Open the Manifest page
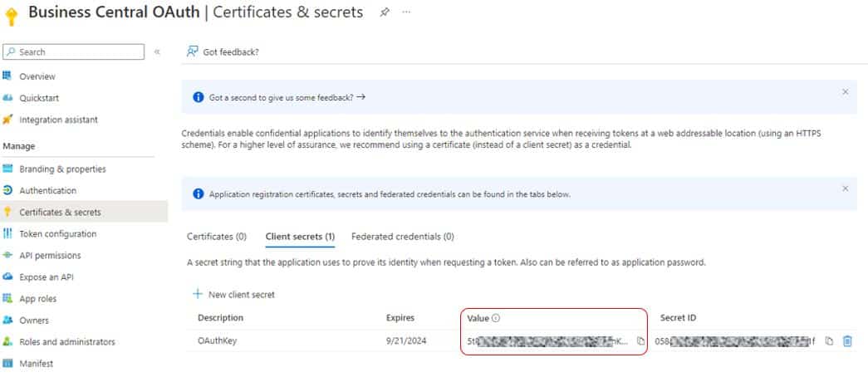Viewport: 868px width, 377px height. click(37, 364)
